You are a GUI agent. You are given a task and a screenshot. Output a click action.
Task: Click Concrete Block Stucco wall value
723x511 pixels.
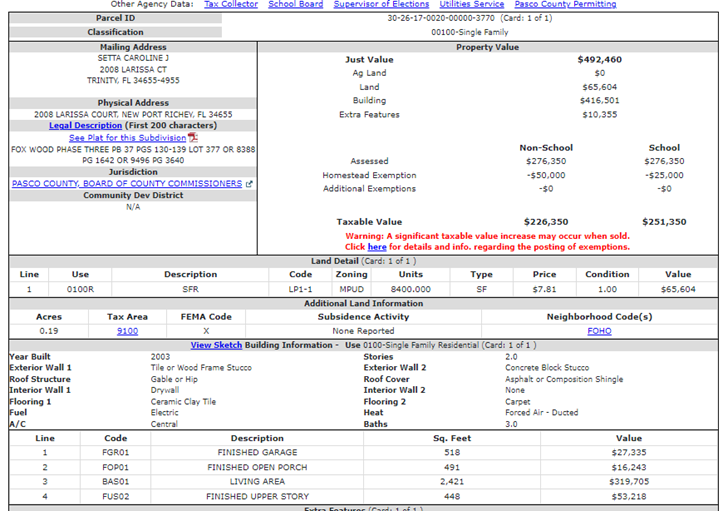(x=547, y=368)
